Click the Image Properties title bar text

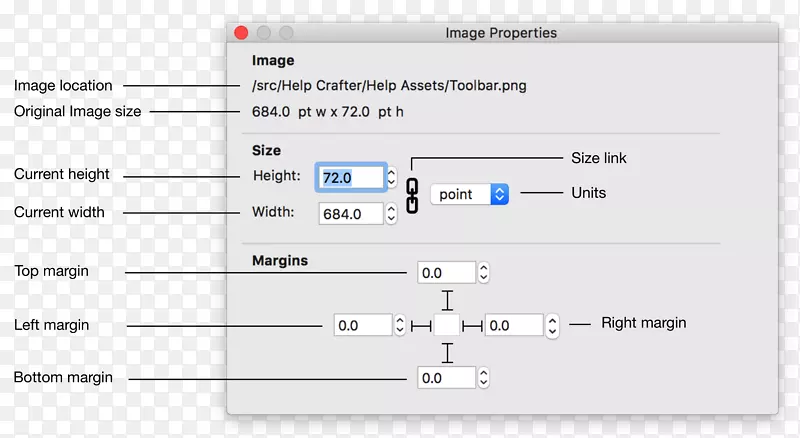pos(501,33)
